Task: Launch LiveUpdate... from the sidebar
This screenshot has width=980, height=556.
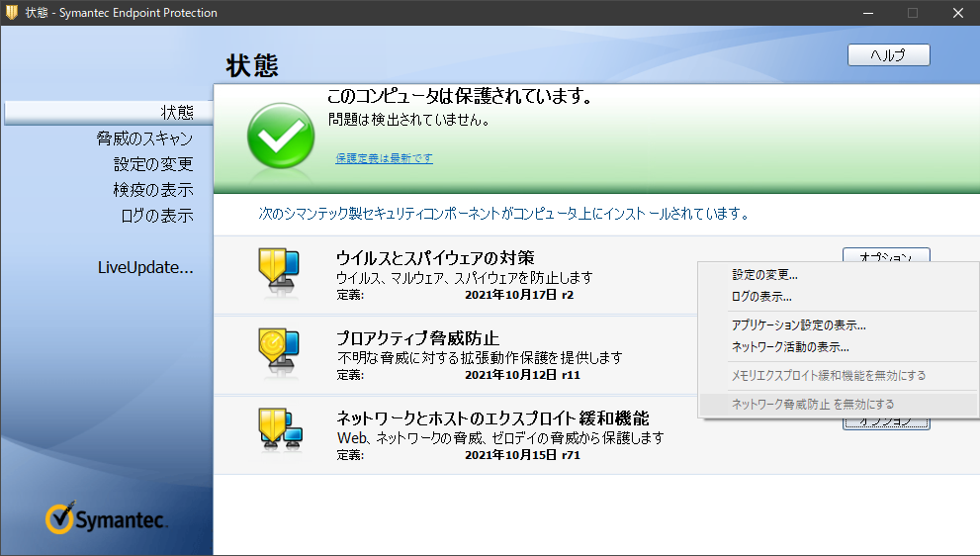Action: (145, 267)
